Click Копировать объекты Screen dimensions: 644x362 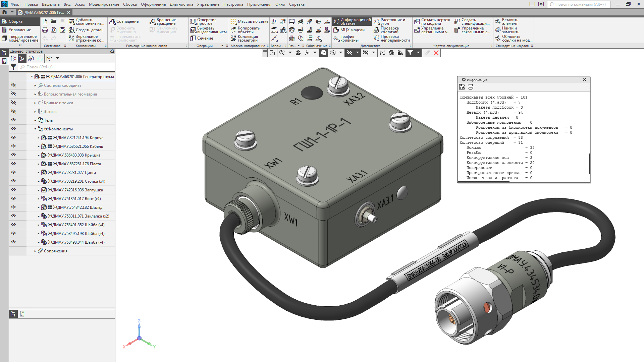tap(245, 30)
